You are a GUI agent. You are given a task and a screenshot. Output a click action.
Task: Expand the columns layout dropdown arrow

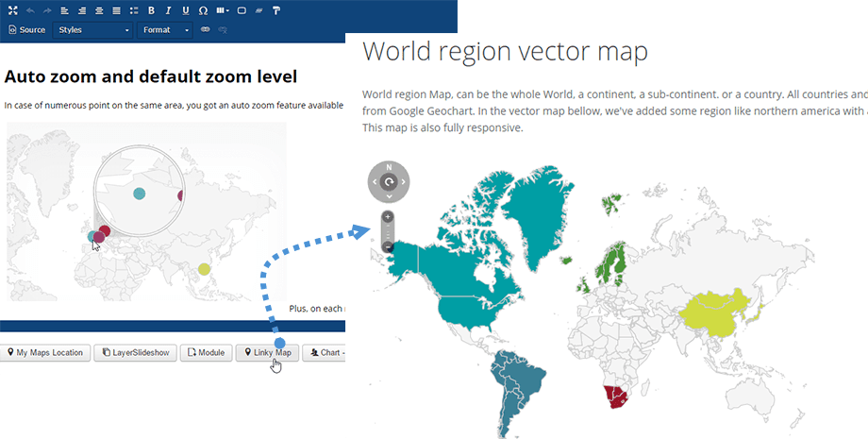[227, 10]
